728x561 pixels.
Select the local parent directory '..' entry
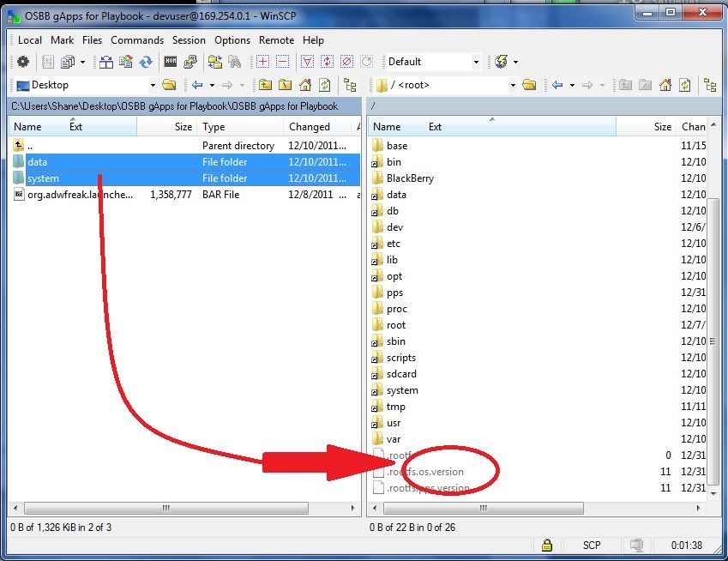pyautogui.click(x=184, y=145)
